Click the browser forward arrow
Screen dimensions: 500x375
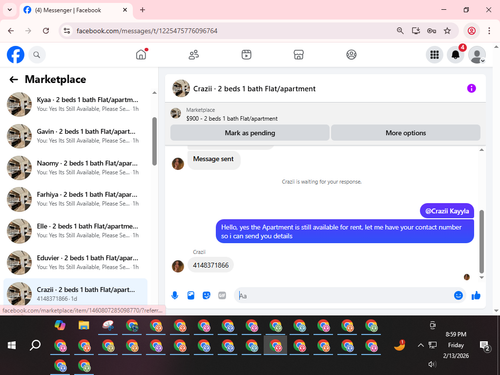coord(28,31)
